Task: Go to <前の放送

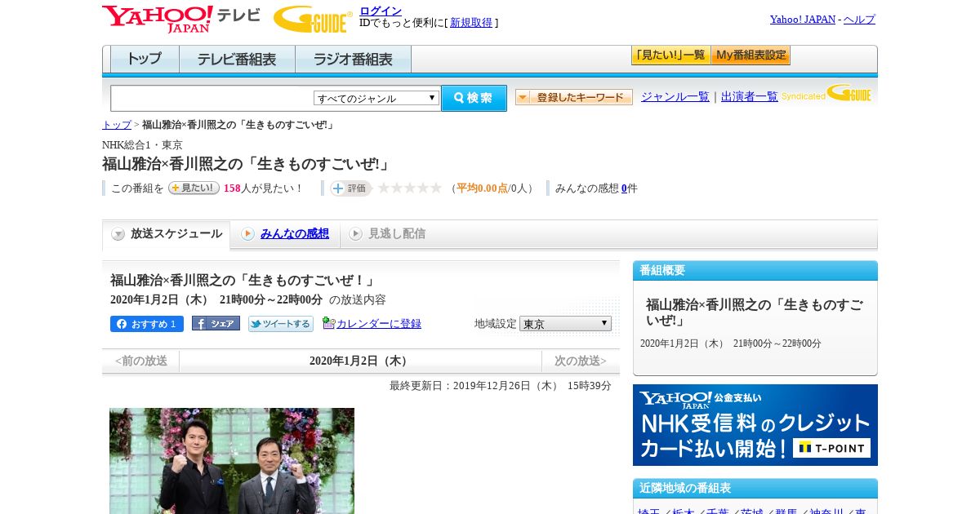Action: point(141,361)
